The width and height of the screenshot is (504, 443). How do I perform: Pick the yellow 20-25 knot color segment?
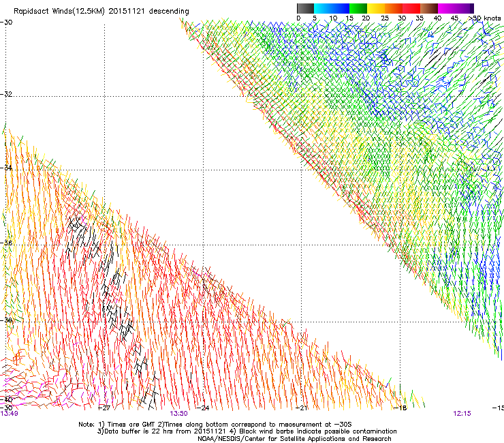pyautogui.click(x=376, y=8)
